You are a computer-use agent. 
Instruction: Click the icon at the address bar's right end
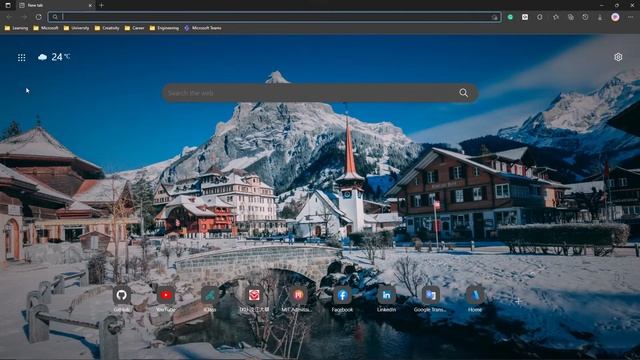(x=495, y=17)
